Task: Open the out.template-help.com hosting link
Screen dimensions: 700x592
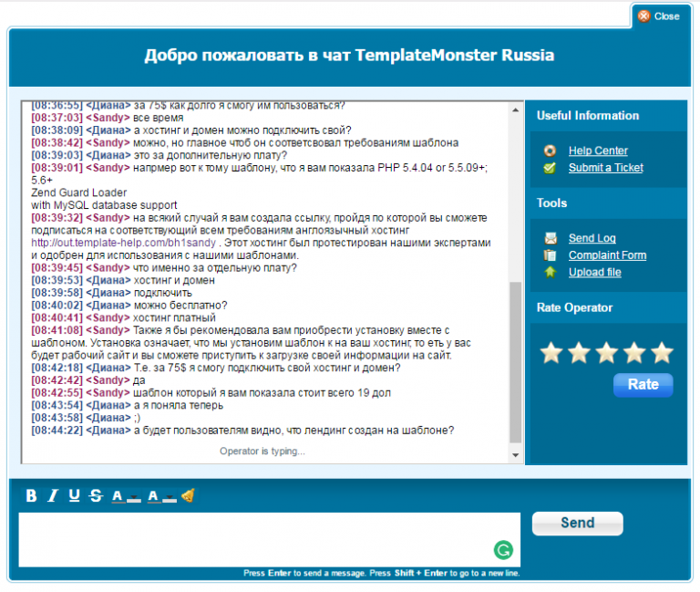Action: point(123,243)
